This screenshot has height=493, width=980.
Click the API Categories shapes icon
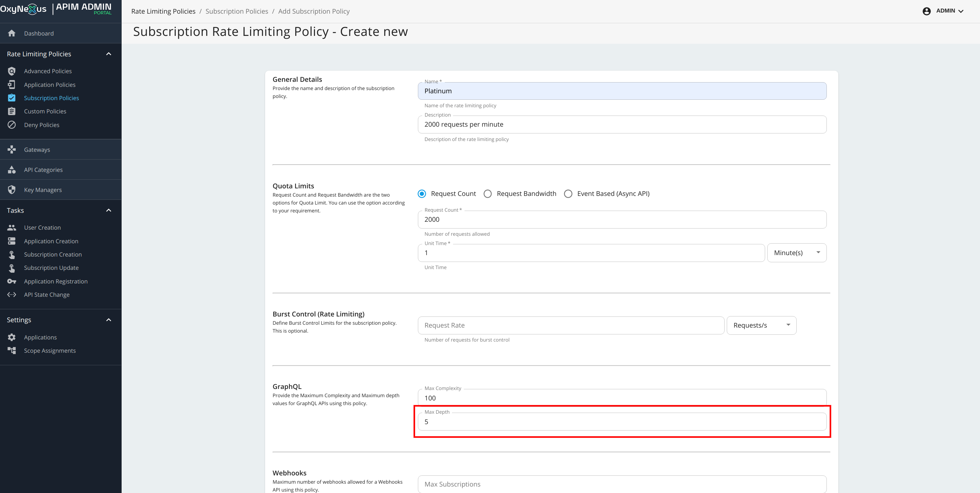click(11, 170)
